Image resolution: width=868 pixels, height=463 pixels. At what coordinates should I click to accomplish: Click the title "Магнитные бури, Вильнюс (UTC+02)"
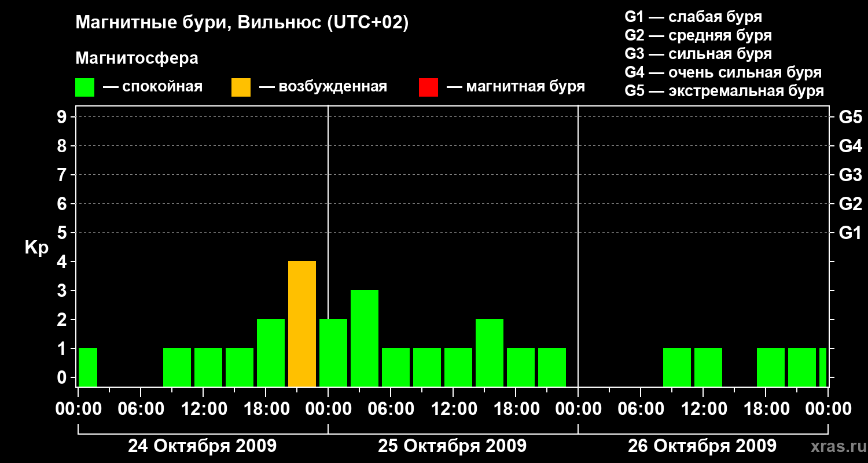click(242, 23)
